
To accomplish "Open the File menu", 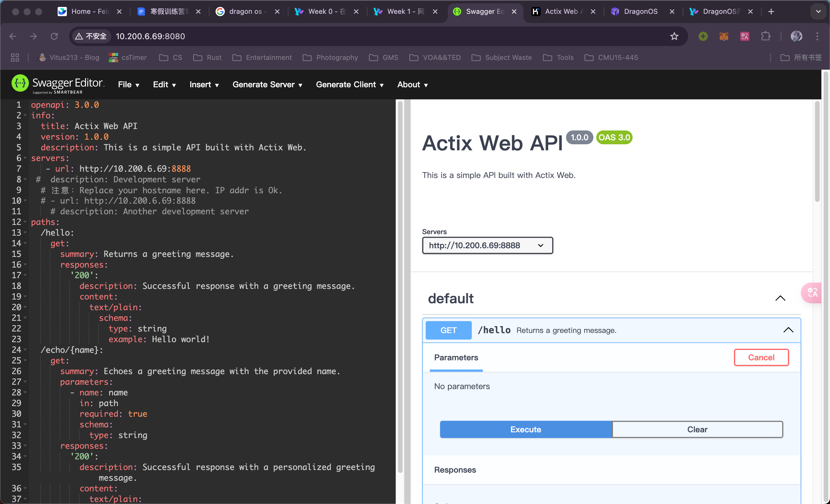I will click(128, 84).
